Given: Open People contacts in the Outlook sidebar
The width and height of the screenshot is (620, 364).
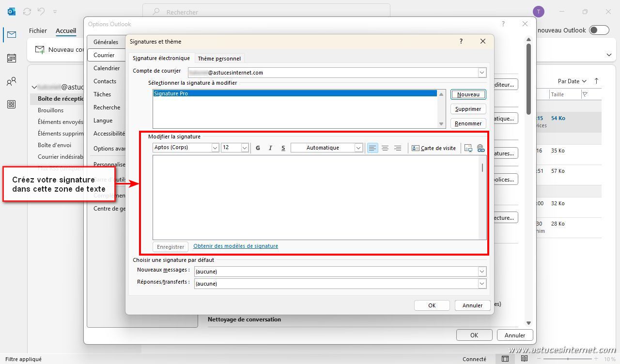Looking at the screenshot, I should pyautogui.click(x=12, y=81).
